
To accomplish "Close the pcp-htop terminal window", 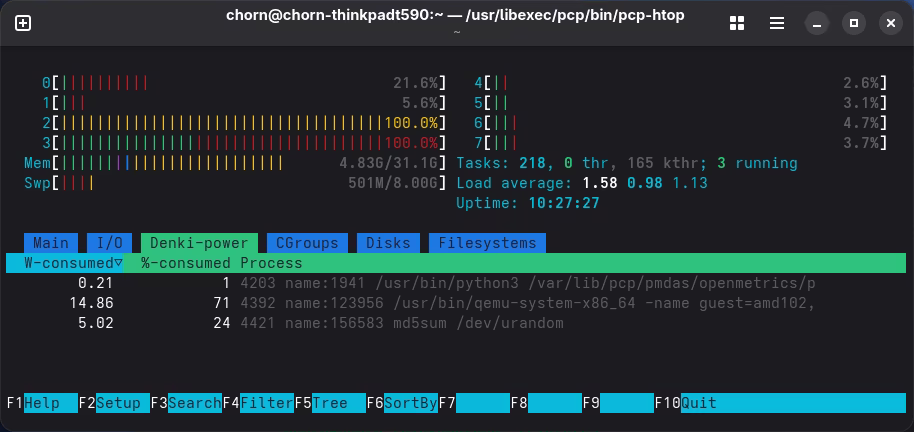I will [x=890, y=23].
